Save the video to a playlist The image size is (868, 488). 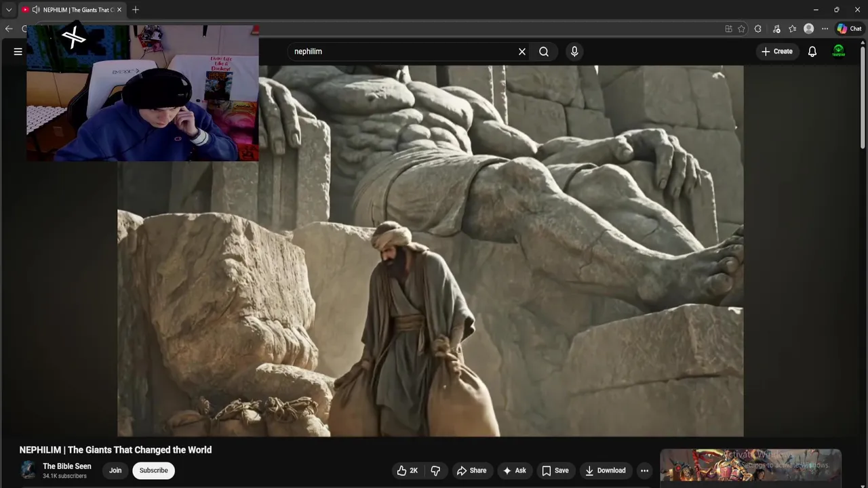[555, 470]
